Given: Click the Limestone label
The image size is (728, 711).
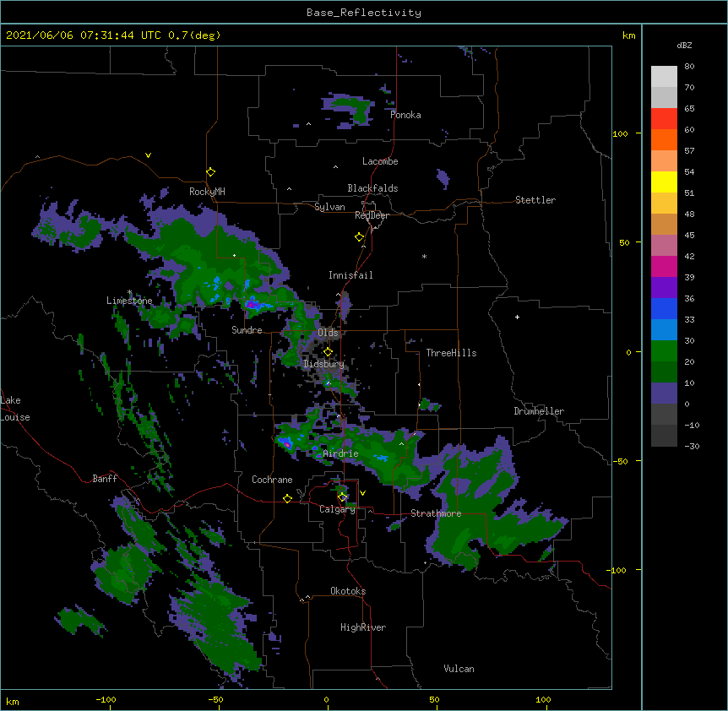Looking at the screenshot, I should point(129,301).
